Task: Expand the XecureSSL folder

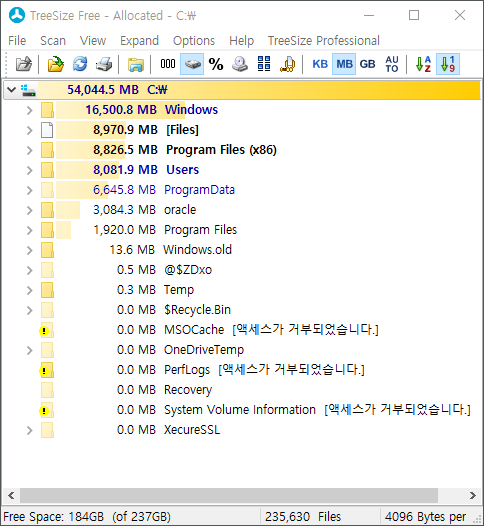Action: (x=30, y=430)
